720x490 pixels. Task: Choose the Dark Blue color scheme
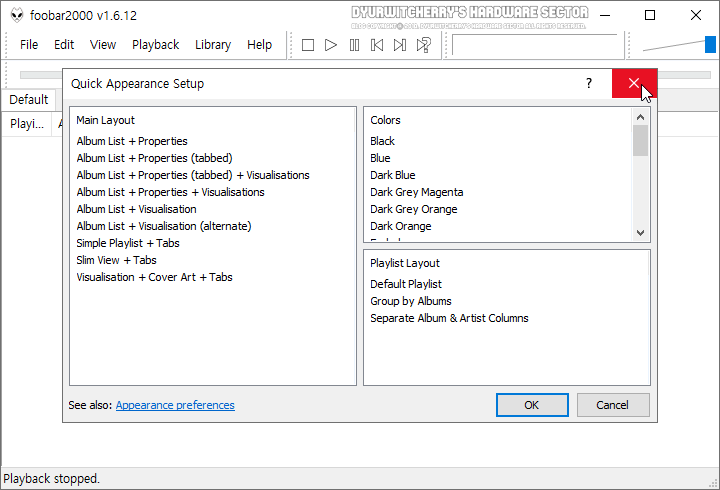click(x=393, y=175)
